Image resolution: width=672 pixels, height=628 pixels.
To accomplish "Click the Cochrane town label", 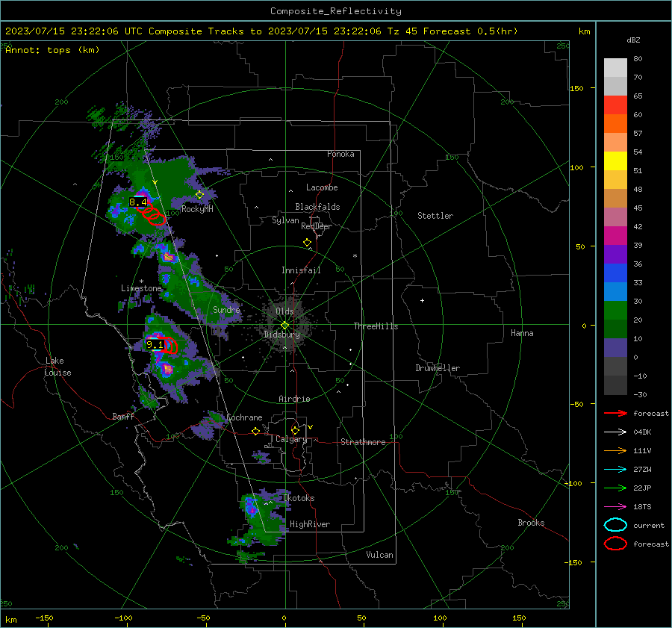I will [x=244, y=417].
